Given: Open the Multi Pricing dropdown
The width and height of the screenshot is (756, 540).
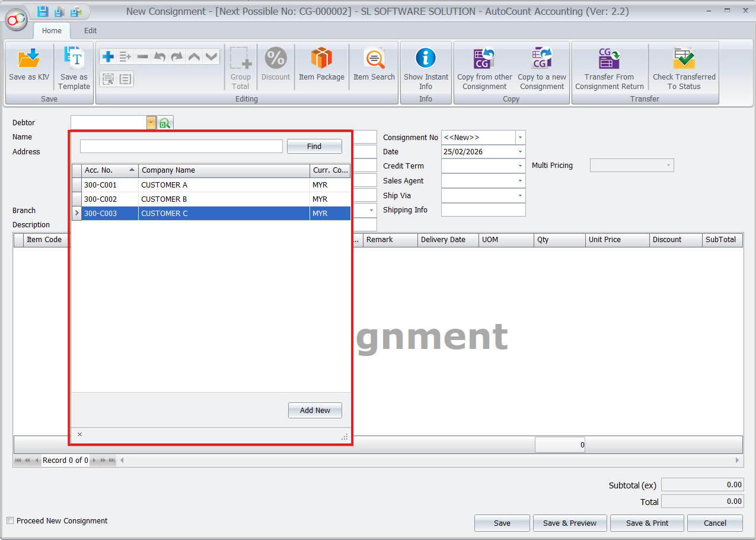Looking at the screenshot, I should coord(669,165).
